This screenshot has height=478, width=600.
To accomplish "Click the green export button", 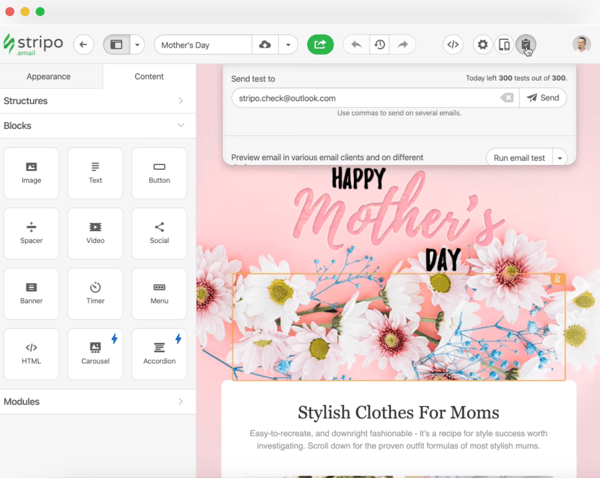I will click(320, 45).
